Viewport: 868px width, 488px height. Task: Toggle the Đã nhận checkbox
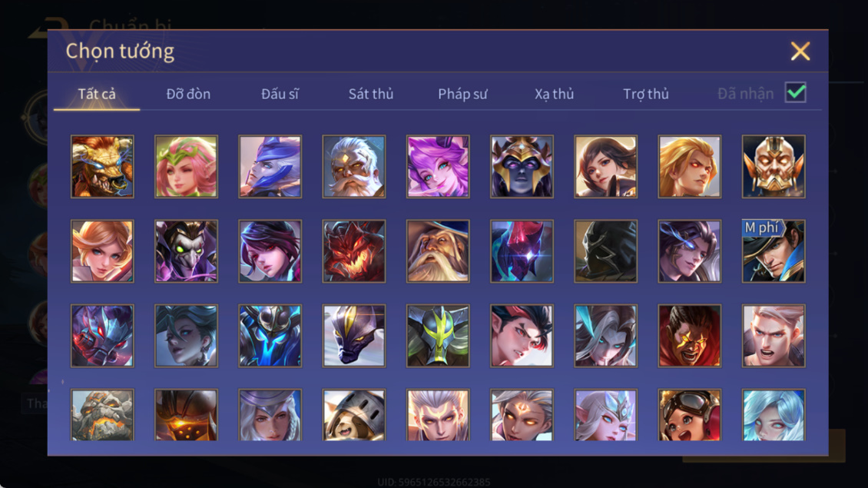[796, 92]
